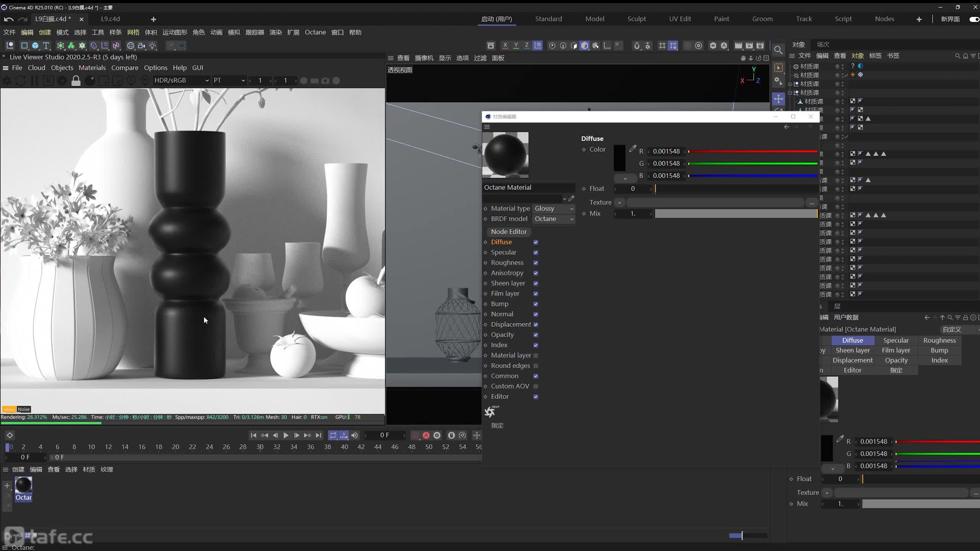Toggle Z axis lock icon
Screen dimensions: 980x551
tap(527, 46)
